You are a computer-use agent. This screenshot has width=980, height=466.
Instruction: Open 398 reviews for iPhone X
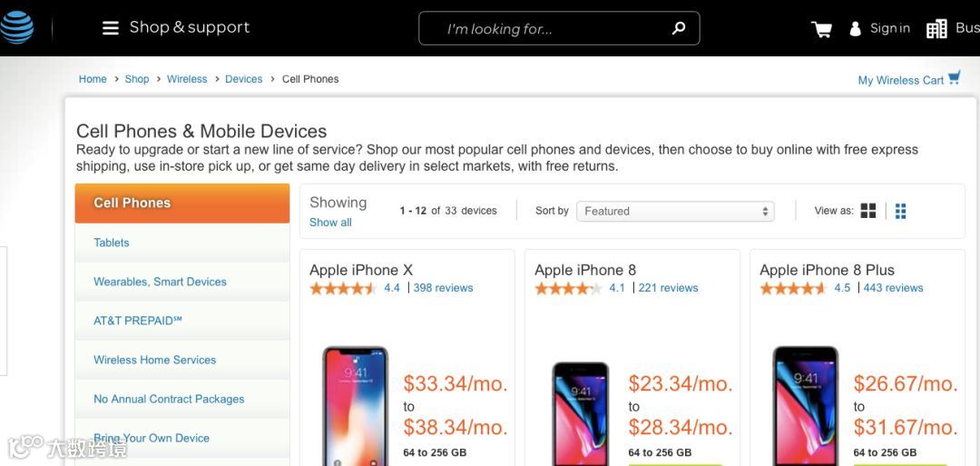443,288
